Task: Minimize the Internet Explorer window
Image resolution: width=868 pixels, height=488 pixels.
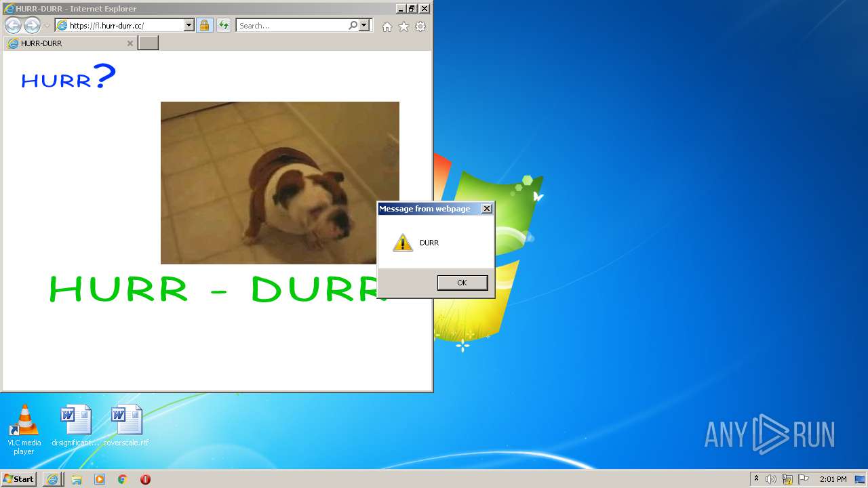Action: click(x=401, y=9)
